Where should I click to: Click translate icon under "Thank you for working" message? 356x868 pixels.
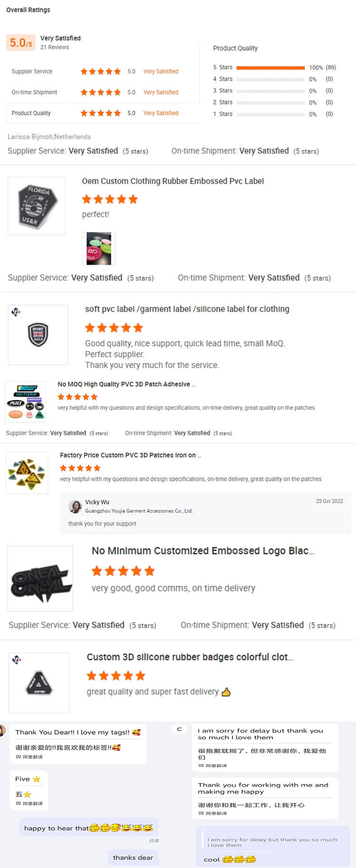(201, 813)
